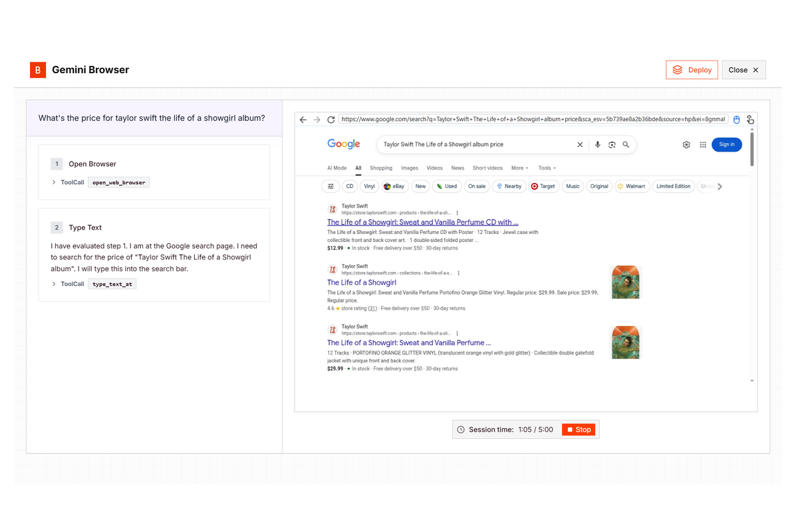Toggle the Used filter chip
798x532 pixels.
coord(447,186)
